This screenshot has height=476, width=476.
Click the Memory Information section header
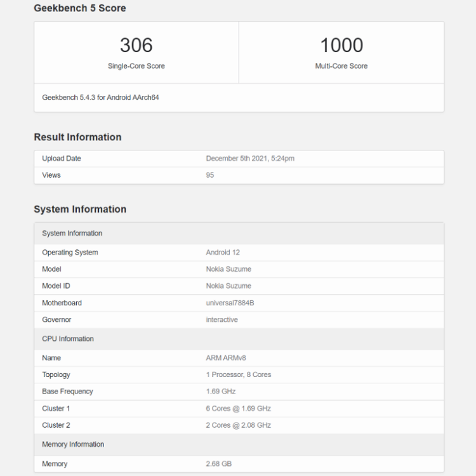[x=239, y=444]
